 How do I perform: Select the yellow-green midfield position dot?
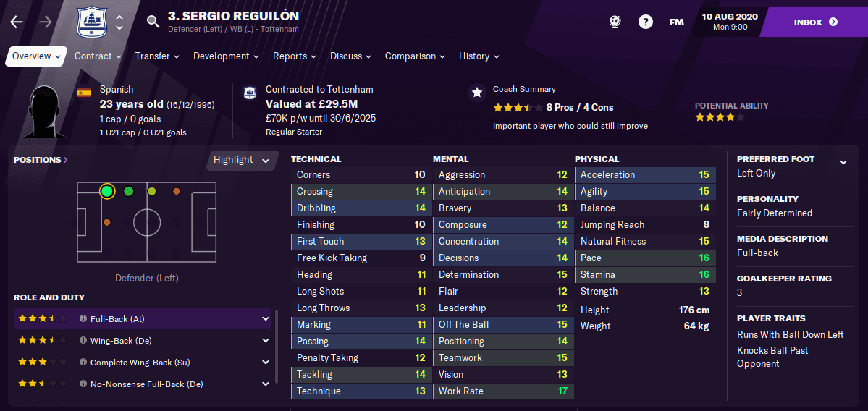click(152, 192)
